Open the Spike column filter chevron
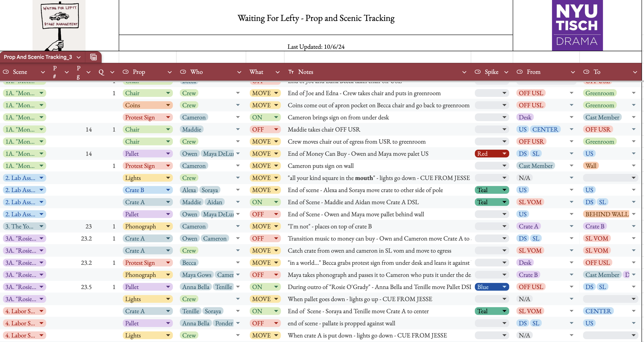Image resolution: width=644 pixels, height=342 pixels. pos(506,72)
